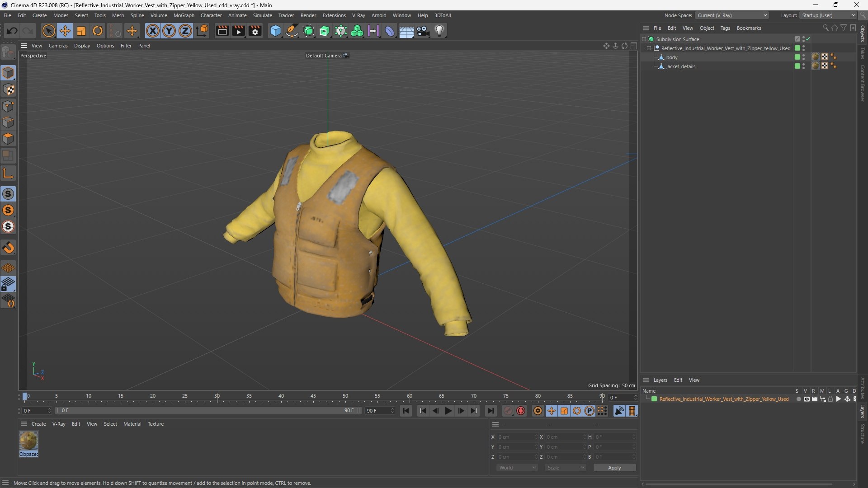This screenshot has height=488, width=868.
Task: Toggle Y axis lock
Action: [x=169, y=31]
